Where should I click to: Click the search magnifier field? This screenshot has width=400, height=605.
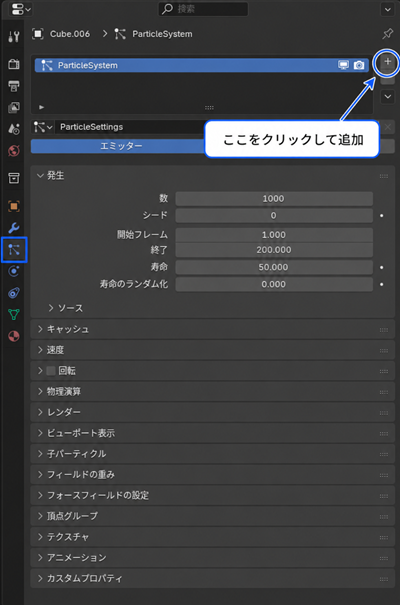point(203,9)
